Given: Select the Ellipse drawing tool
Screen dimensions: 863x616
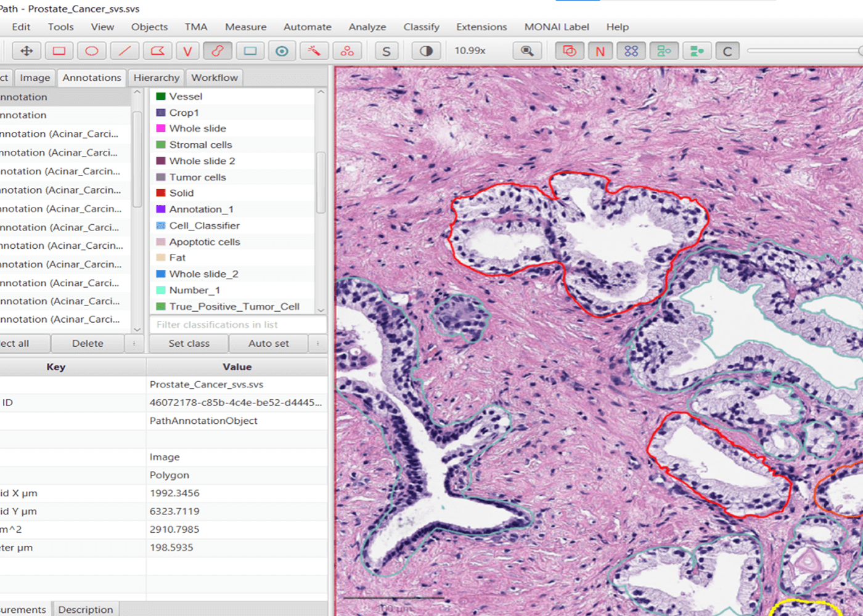Looking at the screenshot, I should 91,51.
